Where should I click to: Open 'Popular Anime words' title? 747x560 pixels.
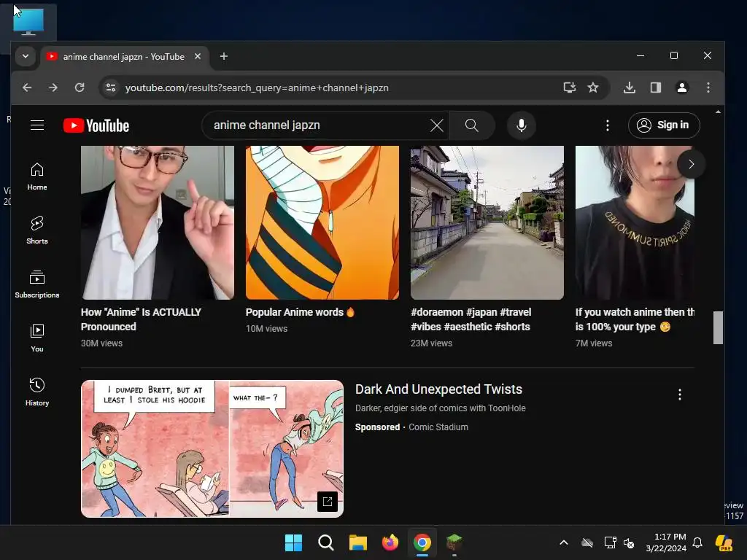coord(300,312)
